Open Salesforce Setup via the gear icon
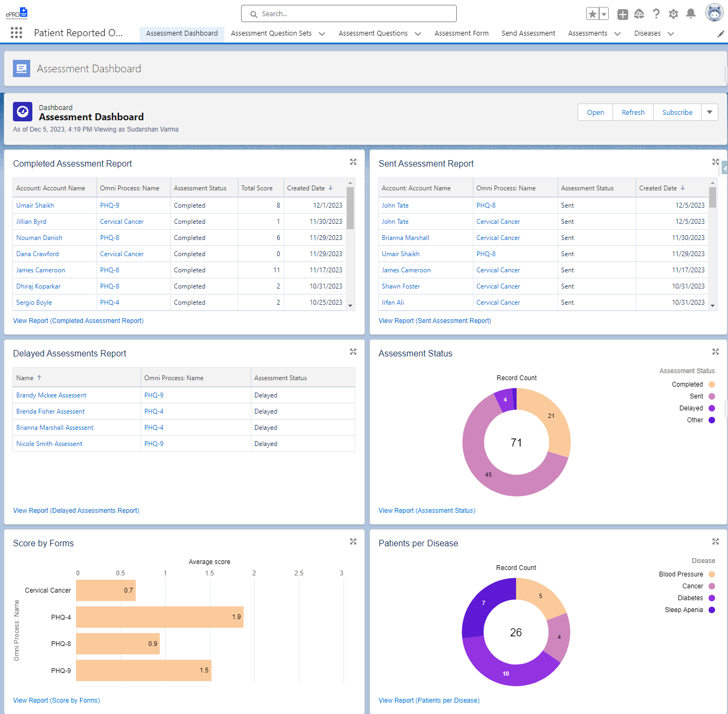The height and width of the screenshot is (714, 728). [x=673, y=13]
